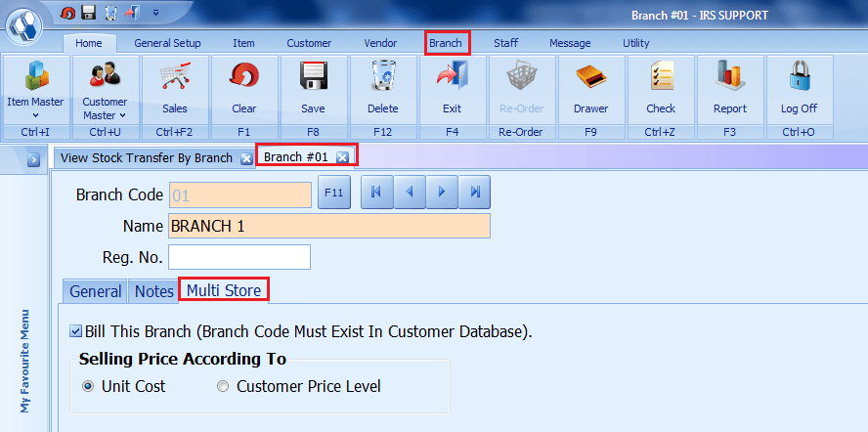Select Customer Price Level radio button

[223, 387]
